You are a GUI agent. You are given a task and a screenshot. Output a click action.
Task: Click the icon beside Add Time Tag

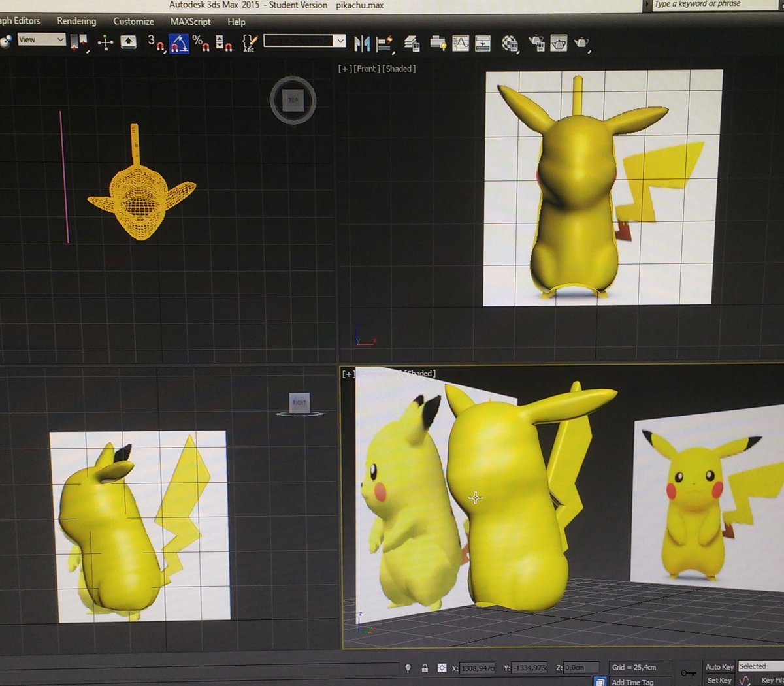599,681
